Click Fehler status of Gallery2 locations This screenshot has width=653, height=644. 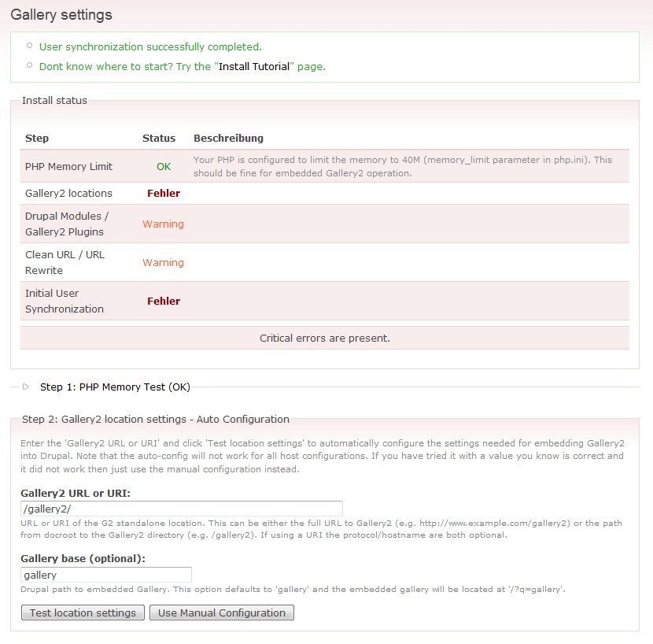click(x=164, y=194)
